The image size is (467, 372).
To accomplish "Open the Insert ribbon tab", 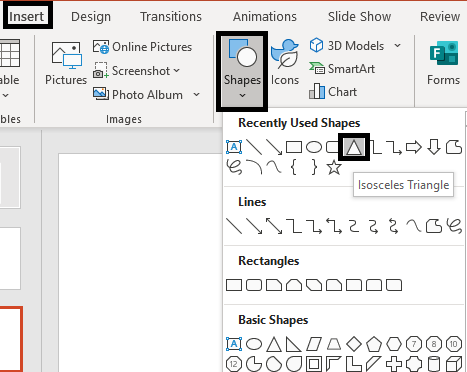I will point(27,16).
